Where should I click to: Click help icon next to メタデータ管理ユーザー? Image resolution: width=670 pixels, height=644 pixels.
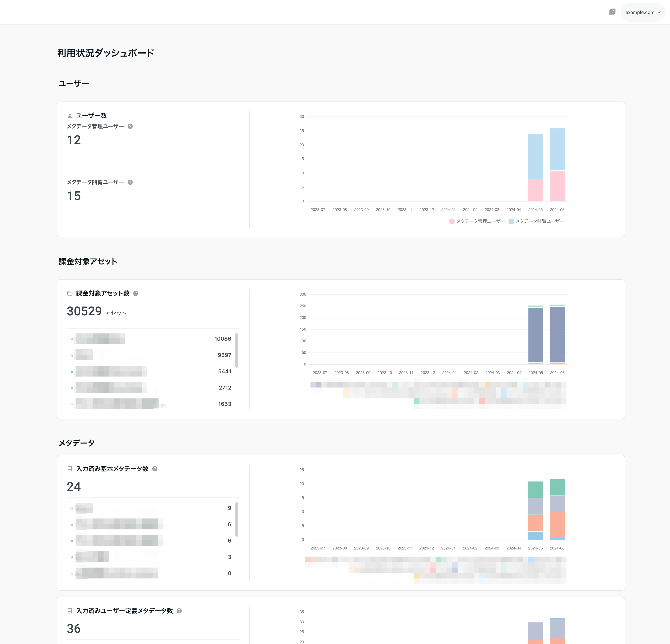[130, 126]
